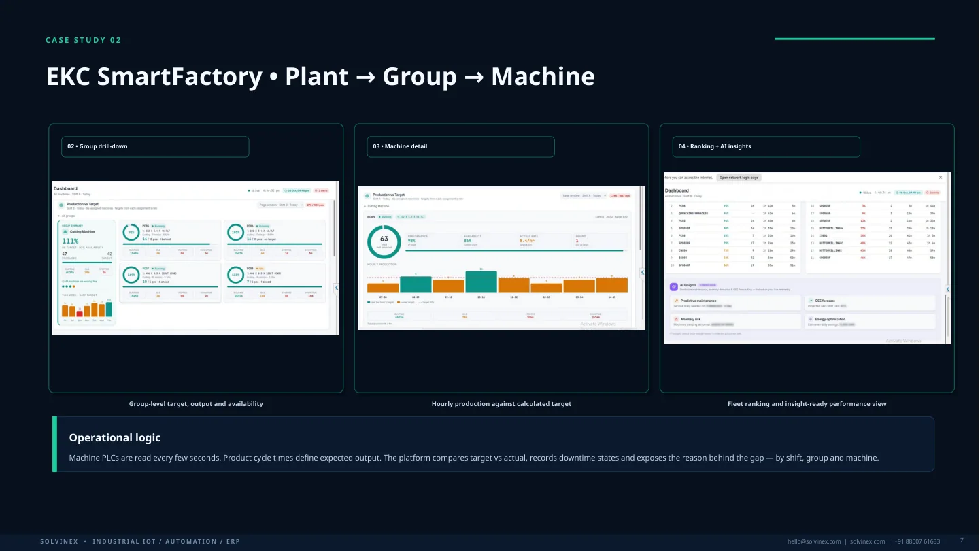This screenshot has height=551, width=980.
Task: Close the network login notification bar
Action: point(941,177)
